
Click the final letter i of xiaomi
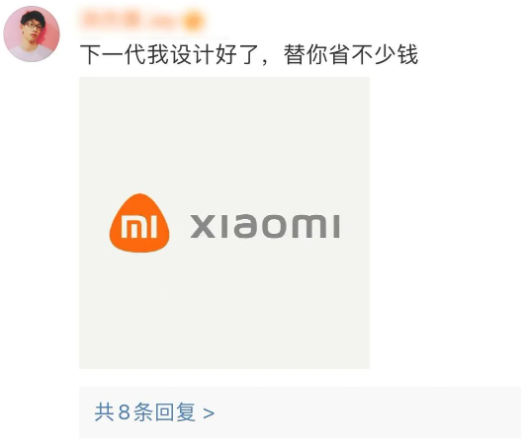336,226
